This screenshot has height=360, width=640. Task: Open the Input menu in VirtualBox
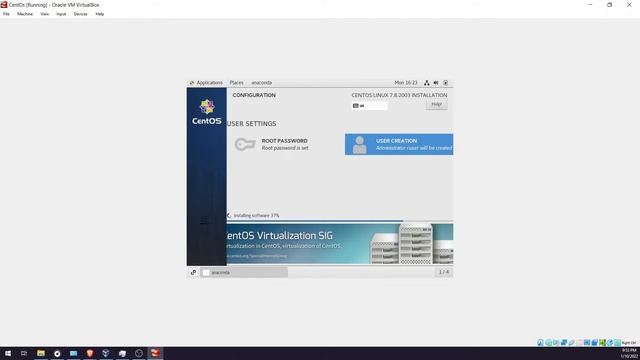61,14
